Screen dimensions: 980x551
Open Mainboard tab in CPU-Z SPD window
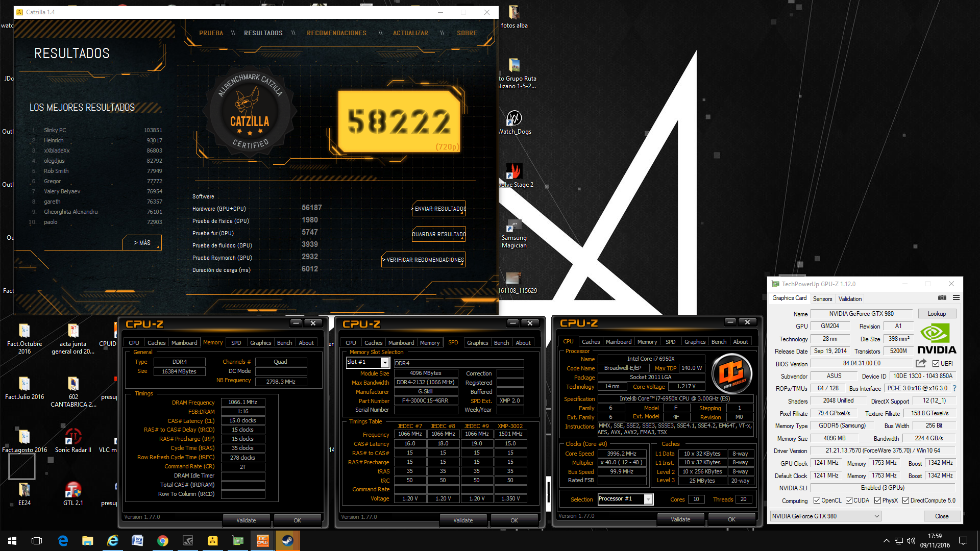pos(401,343)
